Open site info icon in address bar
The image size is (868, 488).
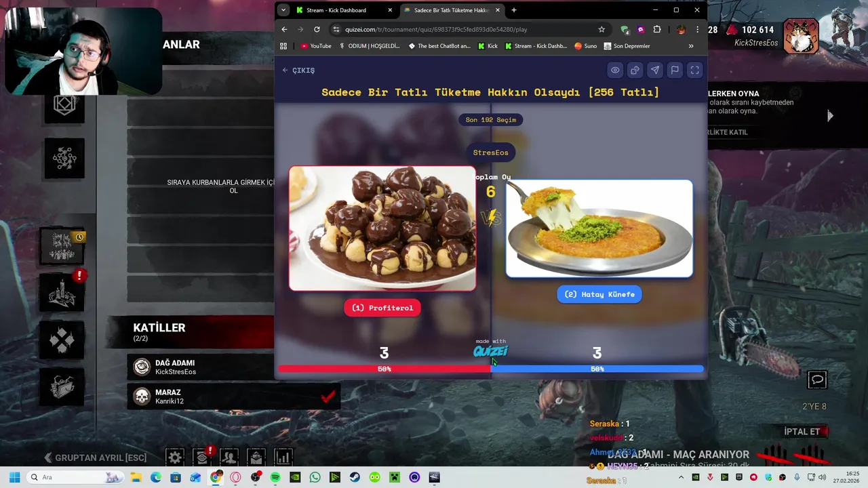(336, 29)
